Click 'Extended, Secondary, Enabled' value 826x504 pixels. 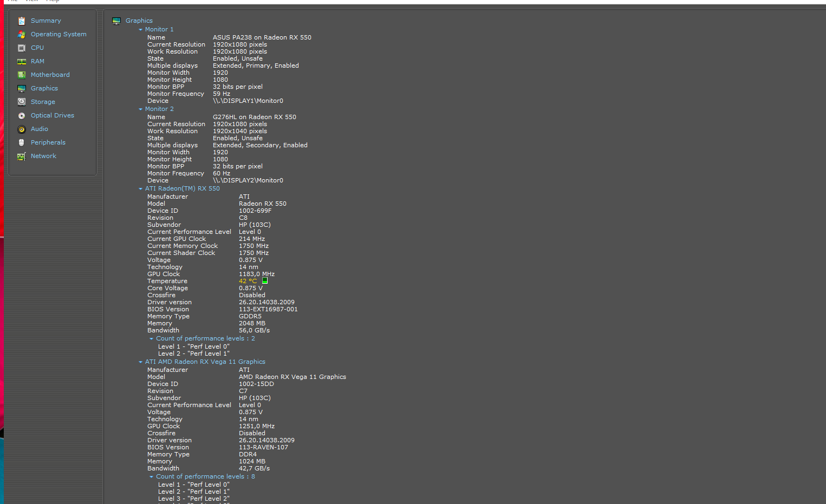pos(260,145)
